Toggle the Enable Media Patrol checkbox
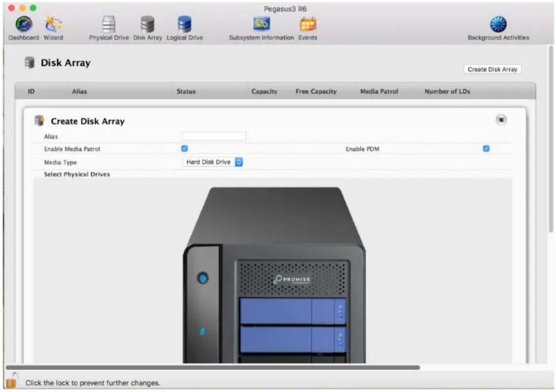Viewport: 556px width, 392px height. 184,148
